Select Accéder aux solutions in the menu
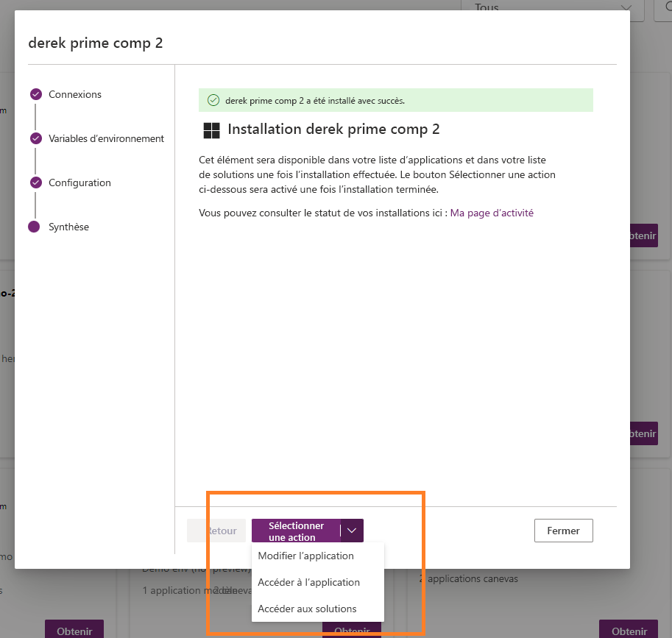 point(306,608)
